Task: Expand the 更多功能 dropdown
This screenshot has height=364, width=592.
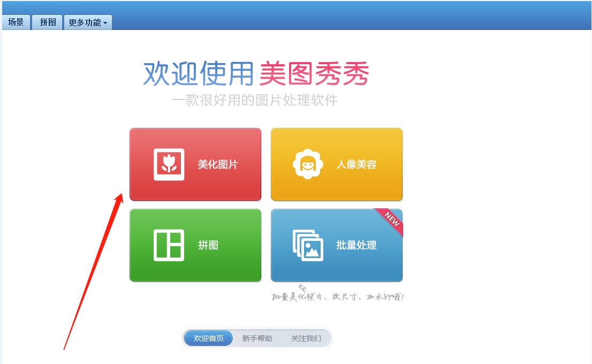Action: (x=88, y=22)
